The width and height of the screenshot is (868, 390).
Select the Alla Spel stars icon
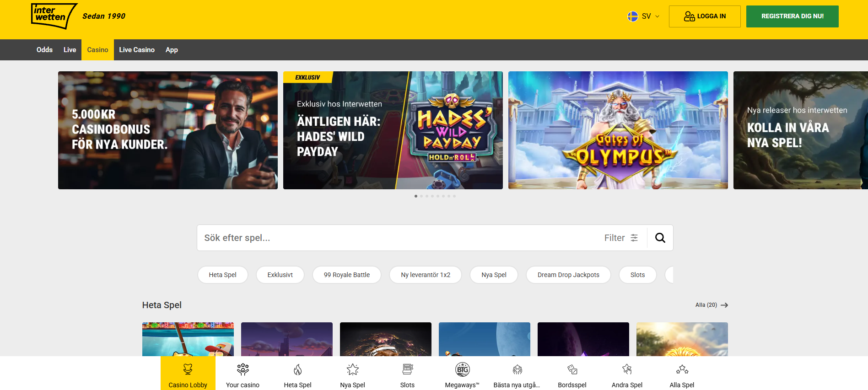coord(682,369)
